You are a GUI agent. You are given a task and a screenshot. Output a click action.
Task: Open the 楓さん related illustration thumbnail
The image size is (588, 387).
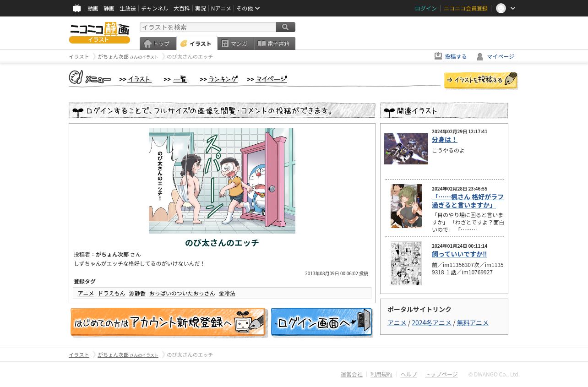point(406,206)
